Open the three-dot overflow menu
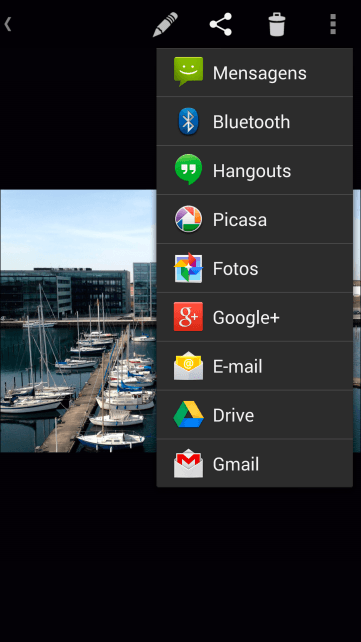Image resolution: width=361 pixels, height=642 pixels. pos(333,25)
